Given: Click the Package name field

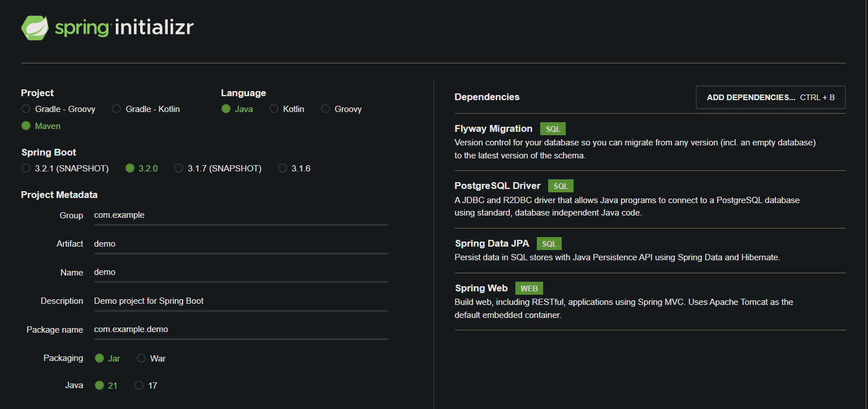Looking at the screenshot, I should click(x=241, y=330).
